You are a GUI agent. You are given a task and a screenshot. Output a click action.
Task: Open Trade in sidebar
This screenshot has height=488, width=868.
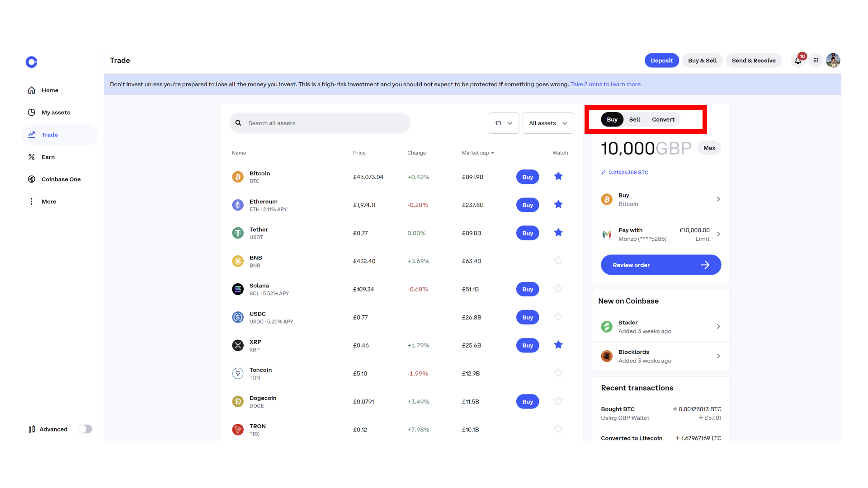pyautogui.click(x=59, y=135)
